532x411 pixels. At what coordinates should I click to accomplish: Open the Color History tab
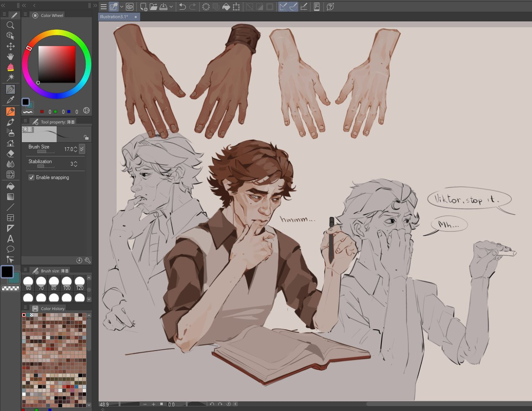point(52,309)
